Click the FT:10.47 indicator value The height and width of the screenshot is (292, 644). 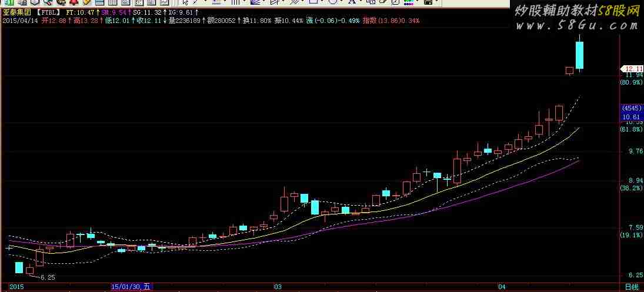coord(81,12)
